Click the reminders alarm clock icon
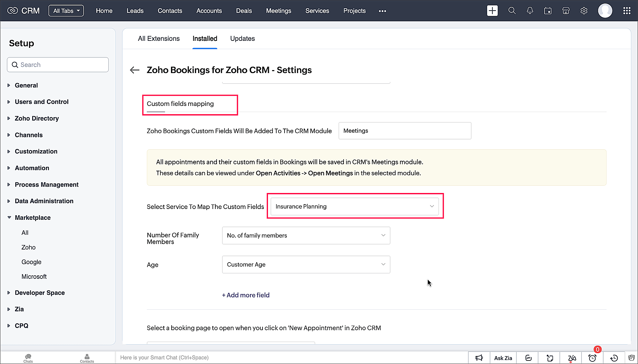Image resolution: width=638 pixels, height=364 pixels. [592, 358]
